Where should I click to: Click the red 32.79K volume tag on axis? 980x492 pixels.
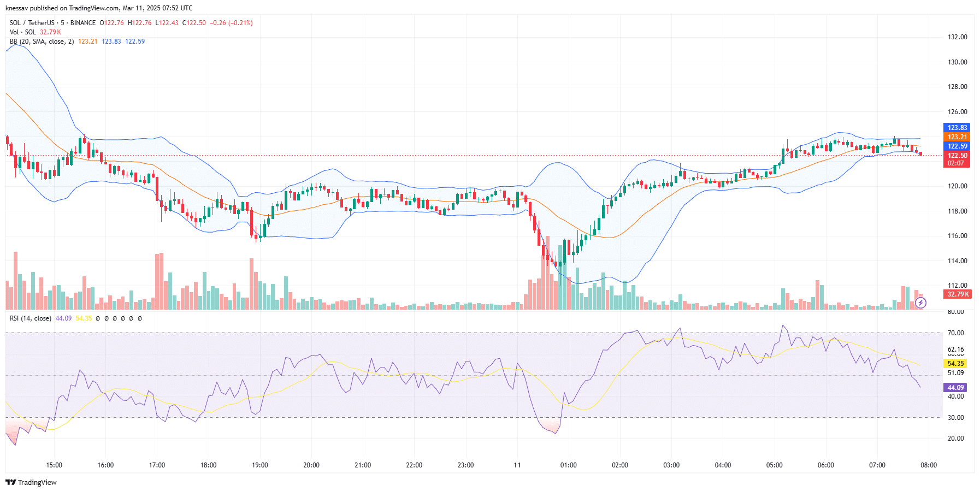[957, 294]
